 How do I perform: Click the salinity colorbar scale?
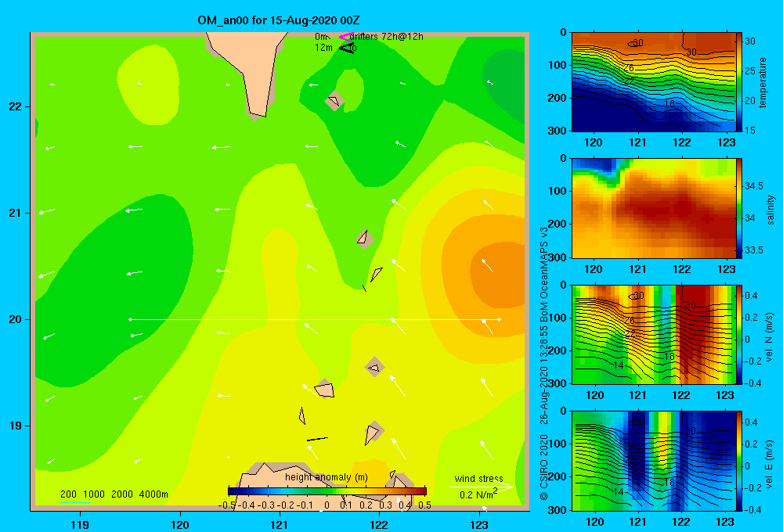click(739, 208)
